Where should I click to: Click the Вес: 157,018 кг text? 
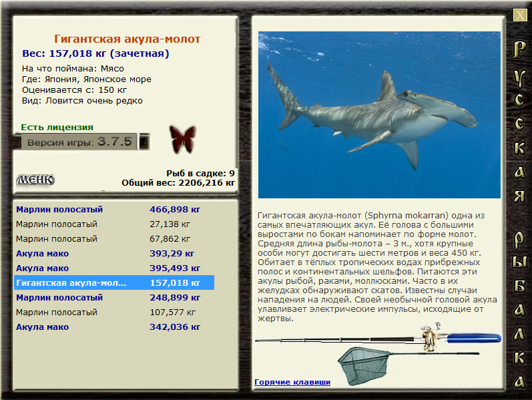(95, 53)
